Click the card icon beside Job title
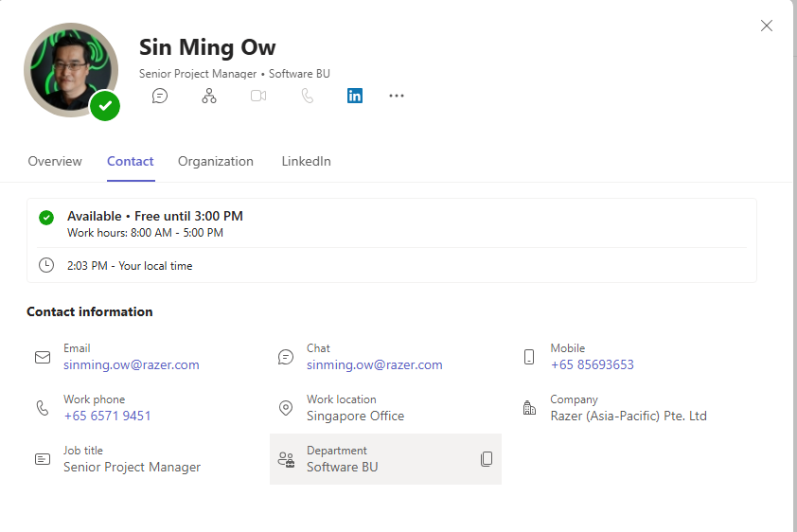 coord(43,459)
